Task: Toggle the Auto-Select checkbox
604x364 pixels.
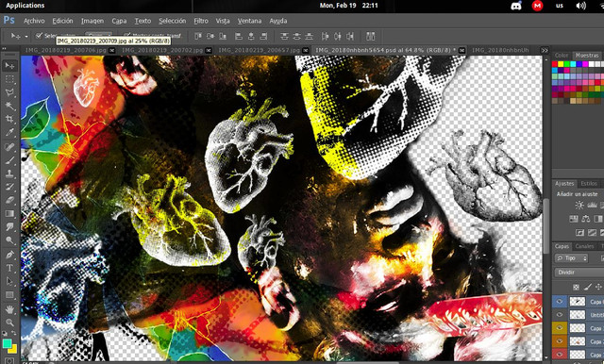Action: pos(39,36)
